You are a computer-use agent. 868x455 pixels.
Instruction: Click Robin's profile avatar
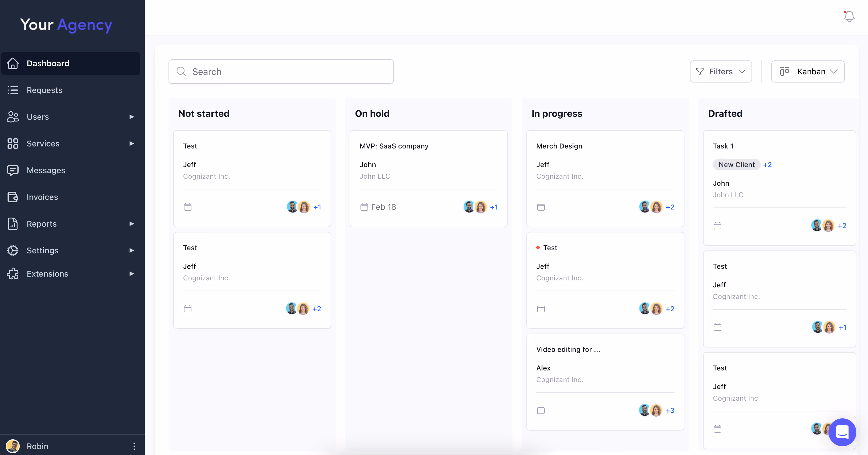[x=13, y=446]
